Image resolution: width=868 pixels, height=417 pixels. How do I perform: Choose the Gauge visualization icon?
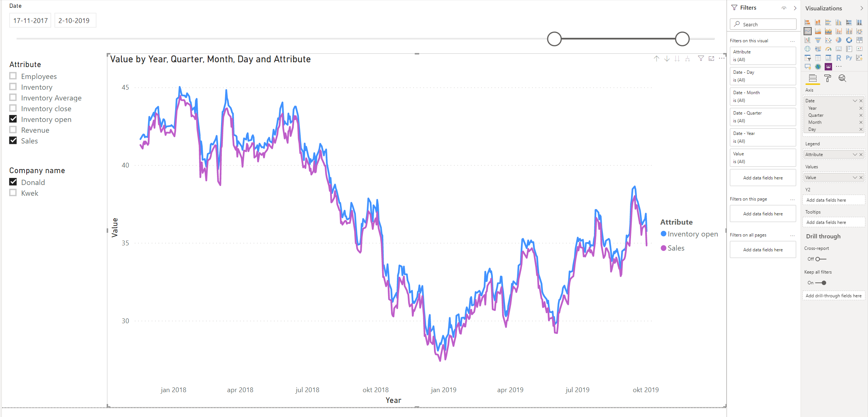828,49
